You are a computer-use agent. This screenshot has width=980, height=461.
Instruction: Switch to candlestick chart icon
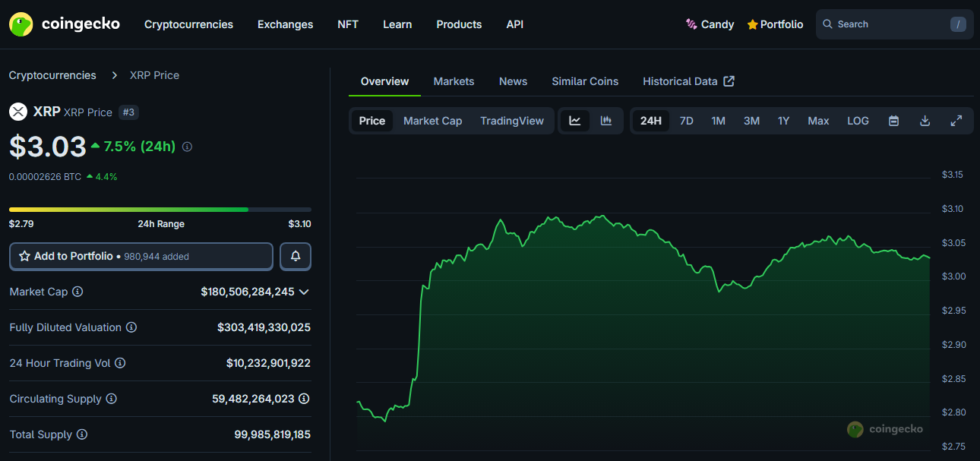(606, 121)
